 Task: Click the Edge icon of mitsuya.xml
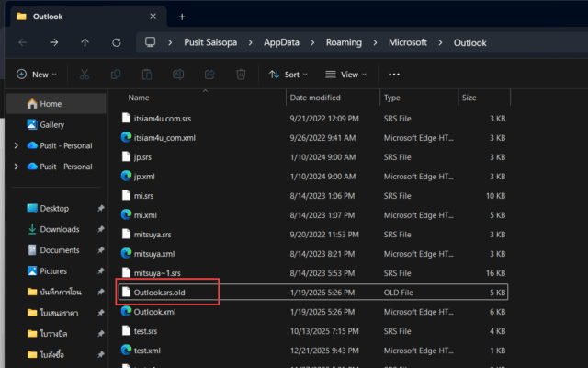pos(127,254)
